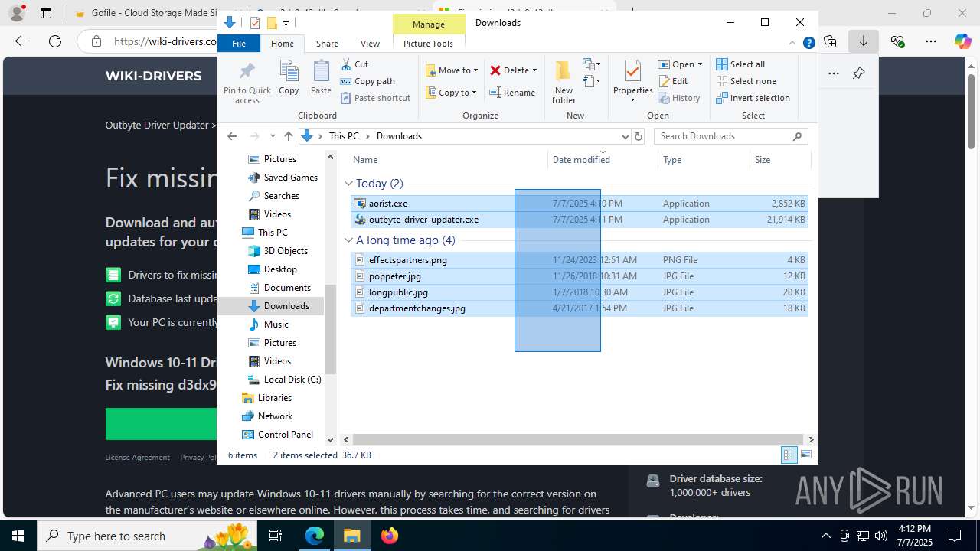
Task: Click the Copy ribbon icon
Action: click(289, 77)
